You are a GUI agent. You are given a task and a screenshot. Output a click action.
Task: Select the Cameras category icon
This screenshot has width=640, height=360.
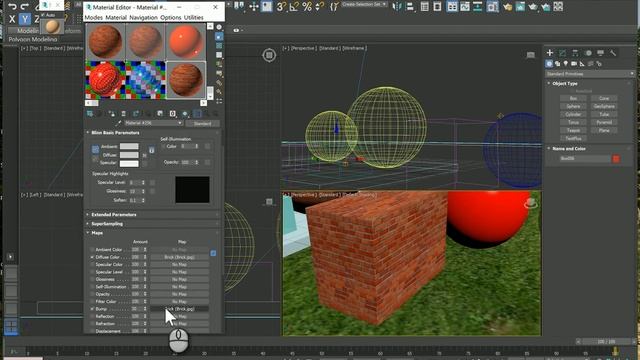574,64
